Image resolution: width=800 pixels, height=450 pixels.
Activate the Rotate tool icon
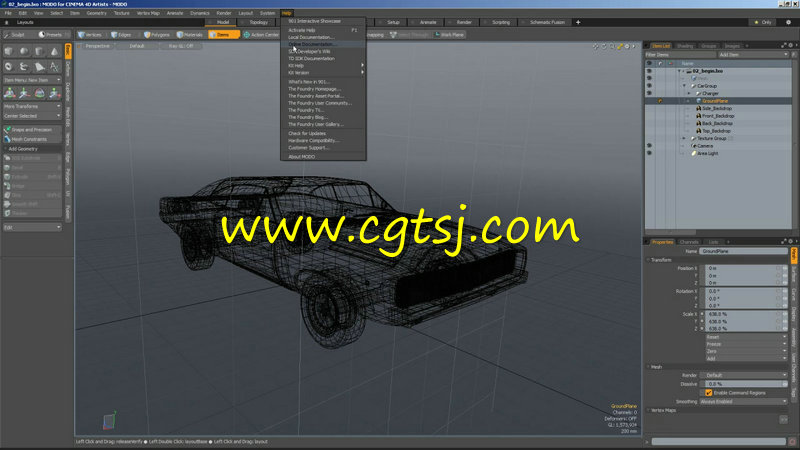click(39, 93)
